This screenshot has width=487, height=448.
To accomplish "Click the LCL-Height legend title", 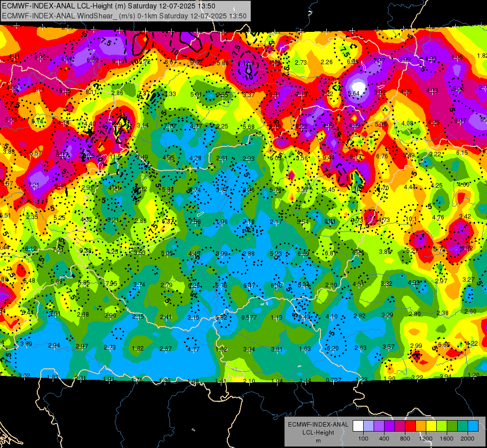I will (318, 433).
